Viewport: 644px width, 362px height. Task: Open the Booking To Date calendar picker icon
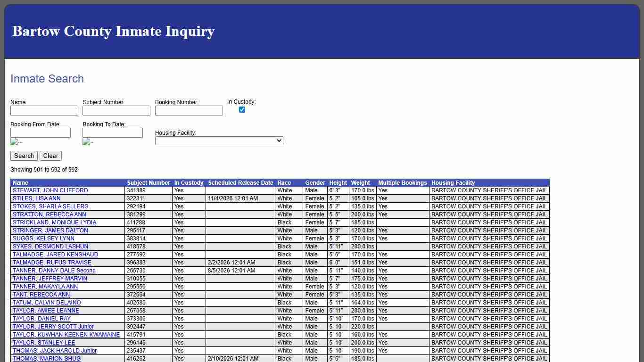88,141
